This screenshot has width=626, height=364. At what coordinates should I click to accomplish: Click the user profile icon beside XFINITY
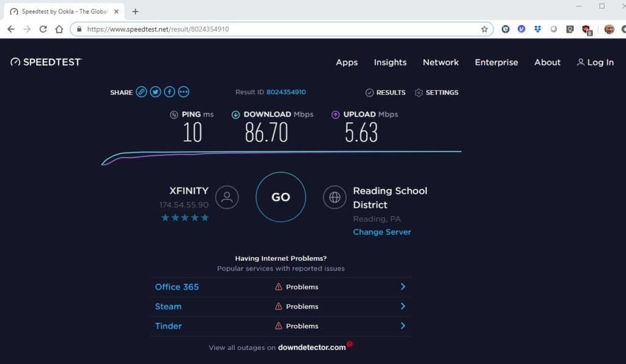click(x=227, y=197)
